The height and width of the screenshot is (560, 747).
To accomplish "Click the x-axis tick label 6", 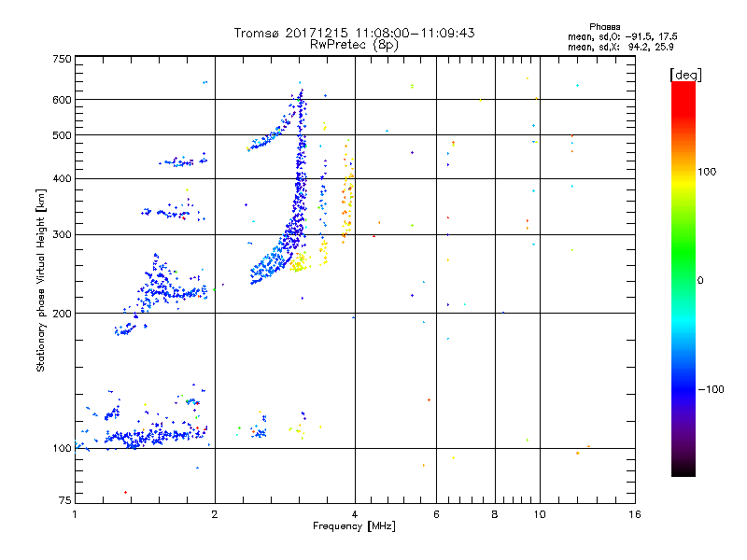I will click(436, 514).
